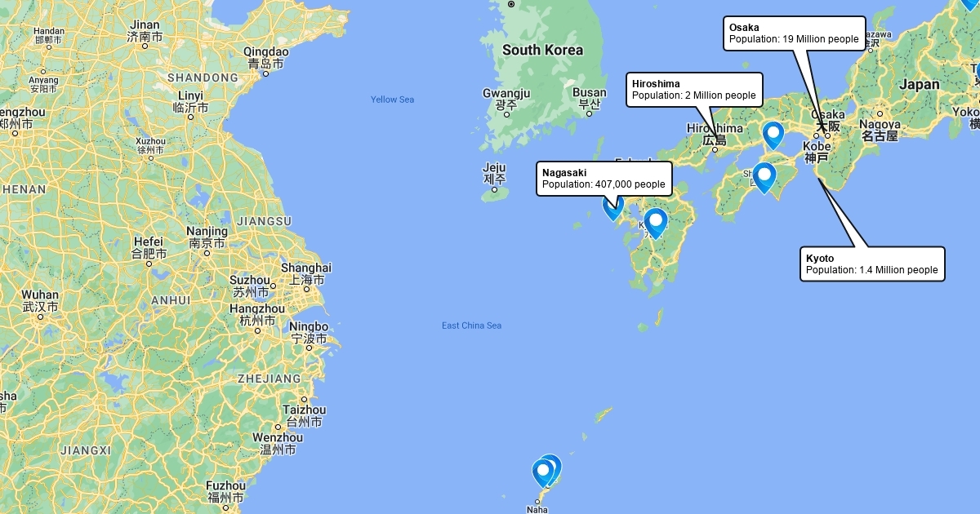The image size is (980, 514).
Task: Click the South Korea country label
Action: 542,50
